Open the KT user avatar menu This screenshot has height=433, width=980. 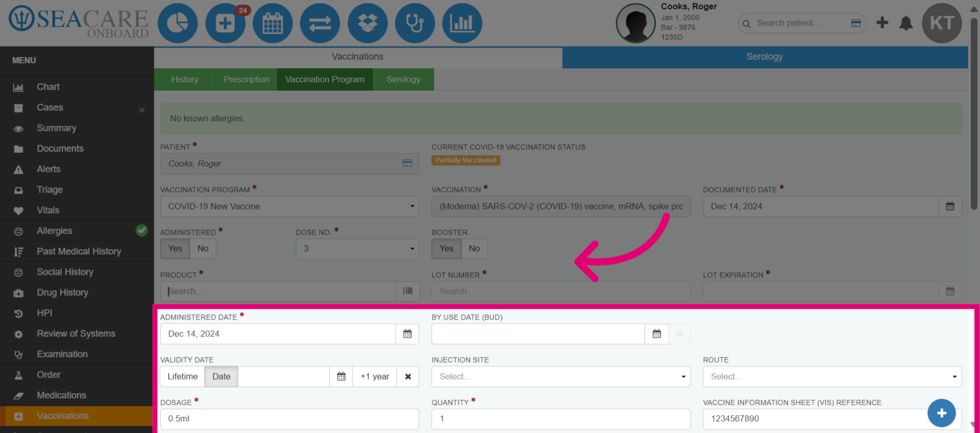point(942,23)
